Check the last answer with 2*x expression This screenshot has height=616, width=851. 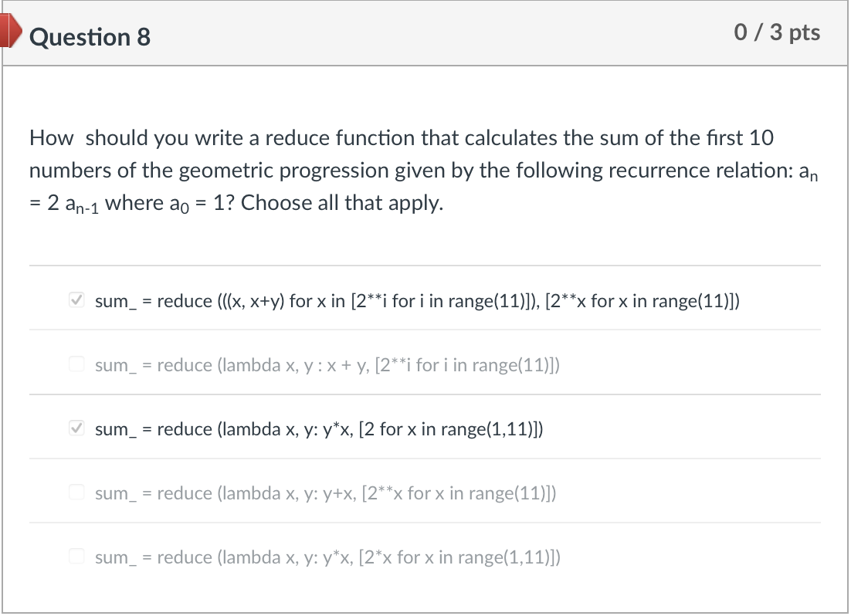76,555
